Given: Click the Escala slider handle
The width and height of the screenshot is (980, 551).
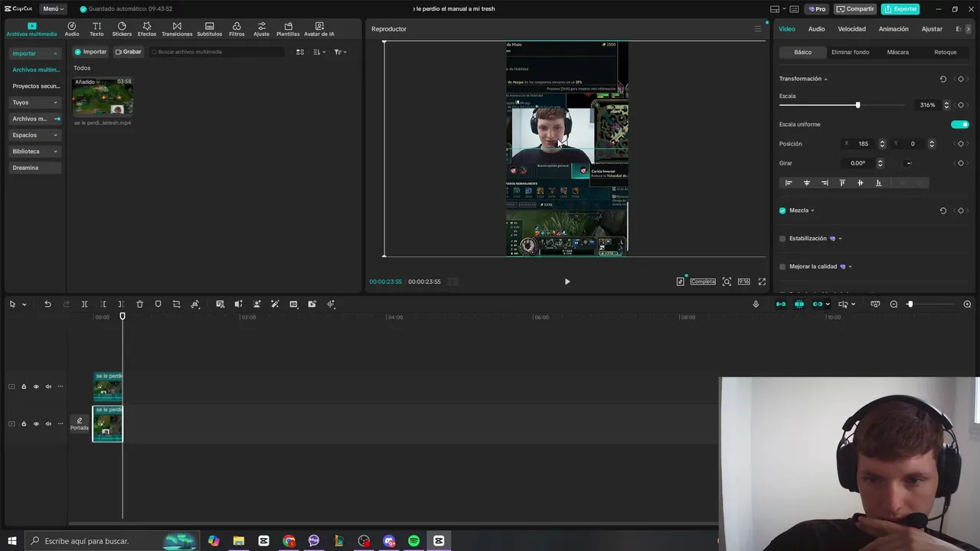Looking at the screenshot, I should point(857,105).
